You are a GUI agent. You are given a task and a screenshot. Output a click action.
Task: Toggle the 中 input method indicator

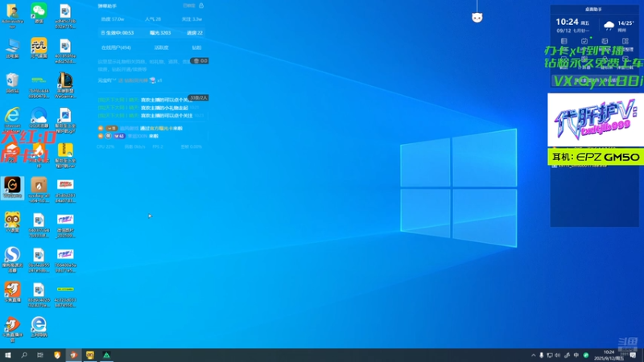[x=576, y=356]
